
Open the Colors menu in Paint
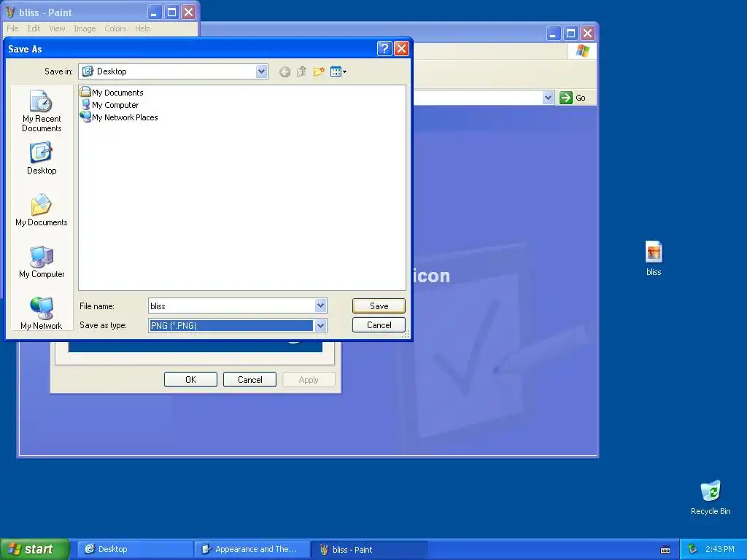pyautogui.click(x=116, y=28)
